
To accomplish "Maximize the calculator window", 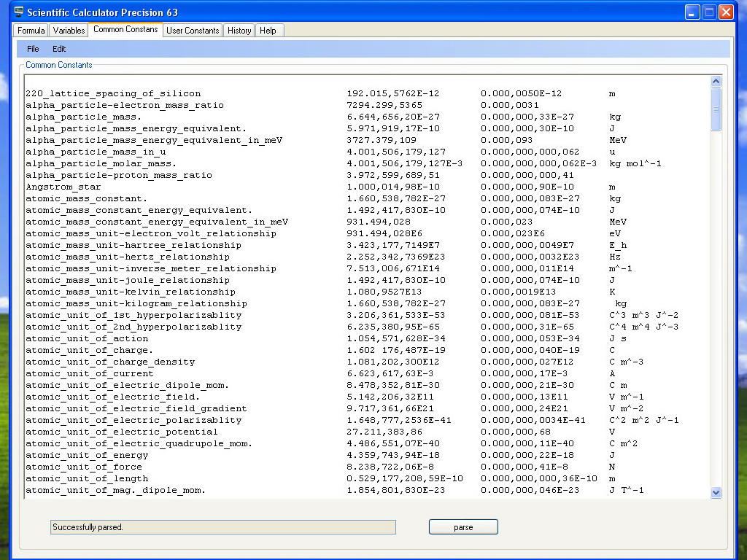I will (x=709, y=12).
